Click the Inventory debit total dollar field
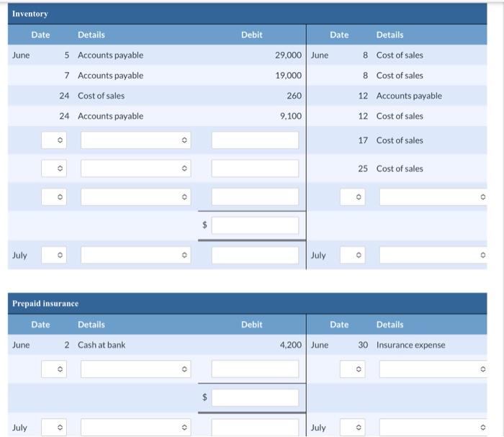The width and height of the screenshot is (504, 437). (255, 225)
